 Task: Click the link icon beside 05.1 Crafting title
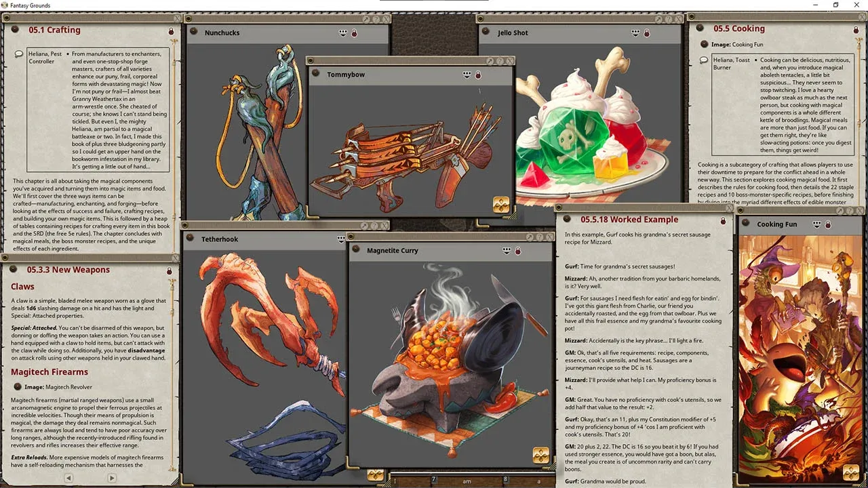click(15, 30)
